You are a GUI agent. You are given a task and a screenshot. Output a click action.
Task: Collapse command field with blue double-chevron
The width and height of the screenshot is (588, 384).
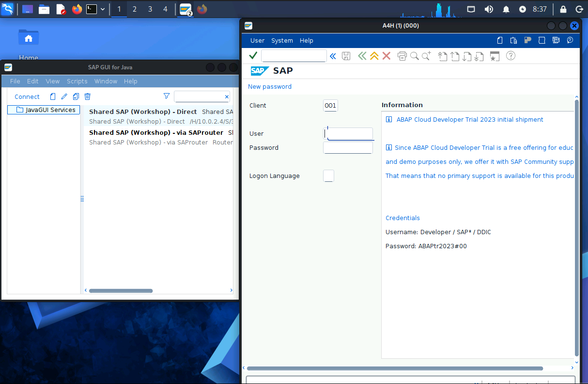[x=333, y=56]
